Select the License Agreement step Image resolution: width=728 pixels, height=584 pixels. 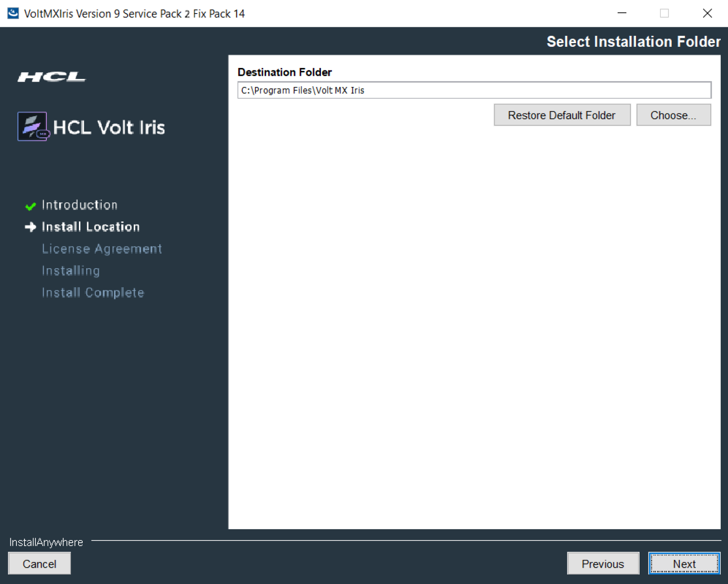(101, 249)
